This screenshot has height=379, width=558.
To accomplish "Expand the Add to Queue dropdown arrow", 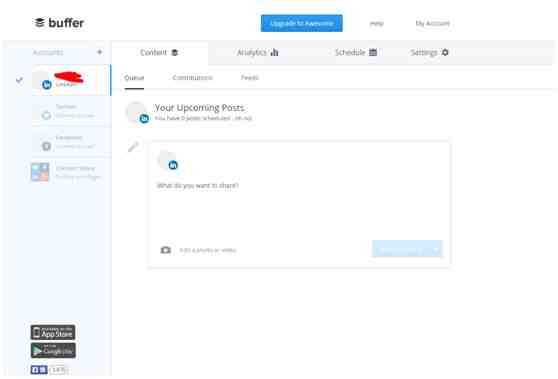I will pyautogui.click(x=436, y=249).
